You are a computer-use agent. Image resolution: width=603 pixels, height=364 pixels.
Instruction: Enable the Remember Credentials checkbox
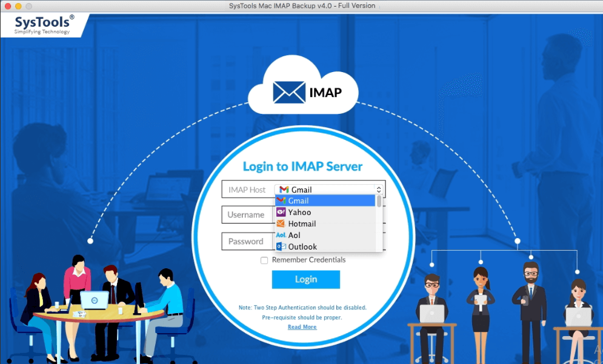pos(264,260)
